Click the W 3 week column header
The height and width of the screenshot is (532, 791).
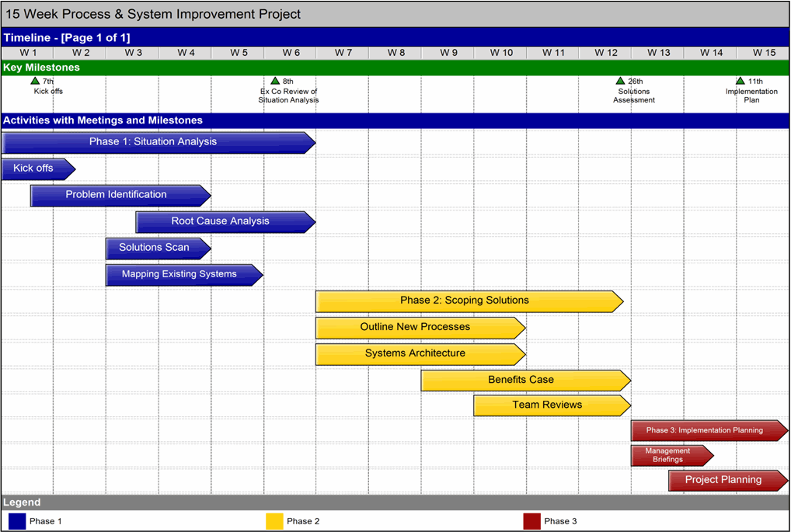point(133,53)
